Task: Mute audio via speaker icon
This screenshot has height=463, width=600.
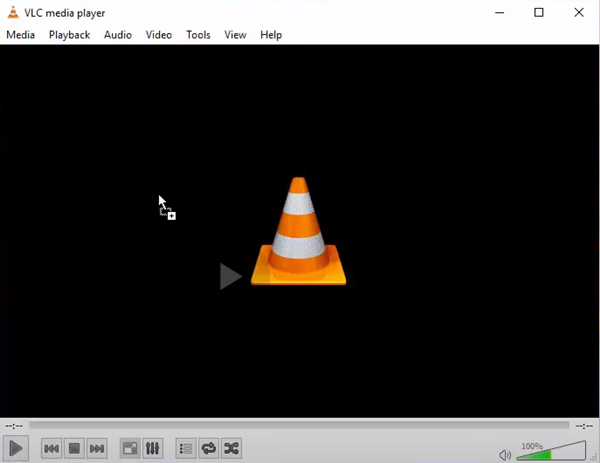Action: [505, 455]
